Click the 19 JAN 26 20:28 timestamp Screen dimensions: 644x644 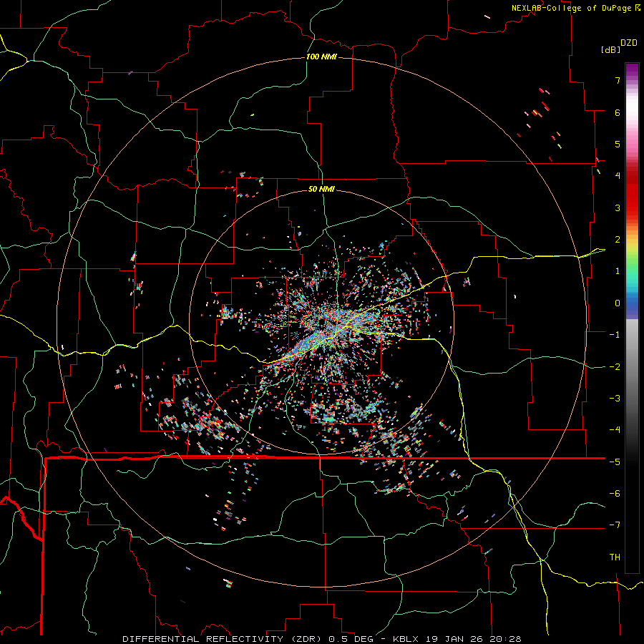(472, 639)
